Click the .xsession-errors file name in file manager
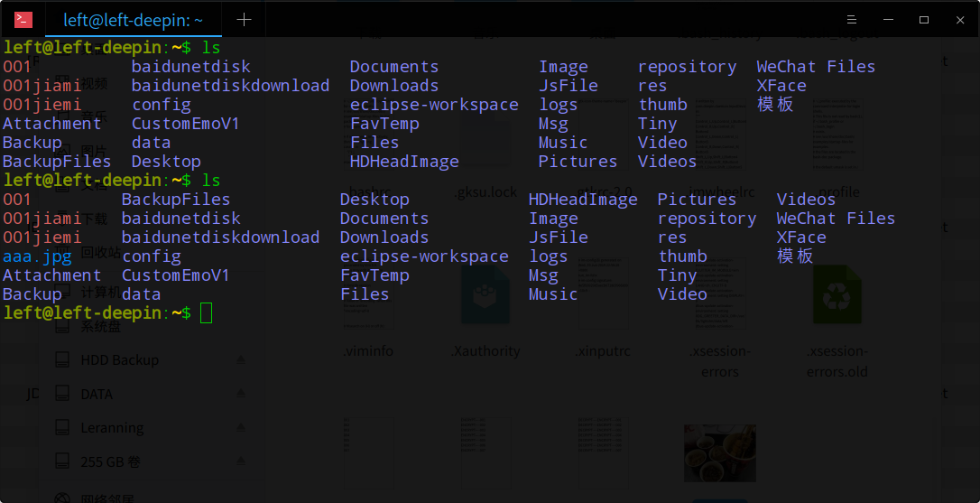The height and width of the screenshot is (503, 980). [x=720, y=361]
